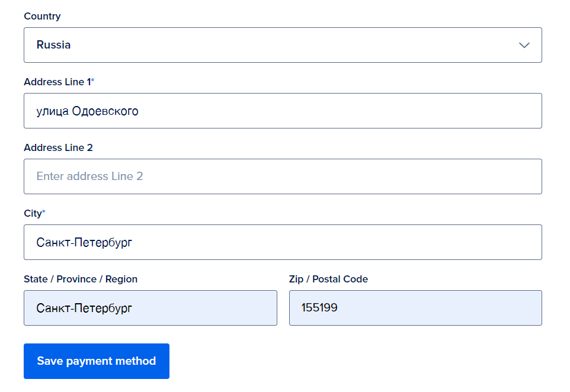The image size is (570, 392).
Task: Place cursor on the улица Одоевского text
Action: 87,111
